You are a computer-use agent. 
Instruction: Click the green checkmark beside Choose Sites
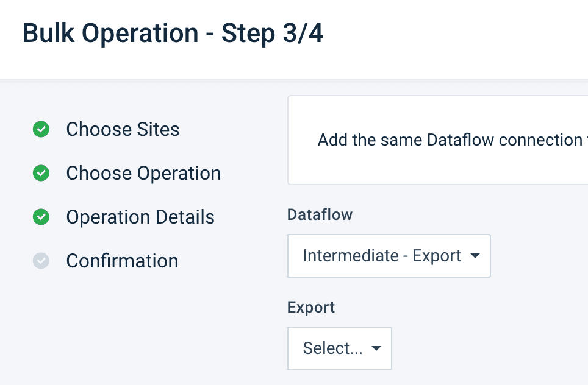pyautogui.click(x=41, y=130)
